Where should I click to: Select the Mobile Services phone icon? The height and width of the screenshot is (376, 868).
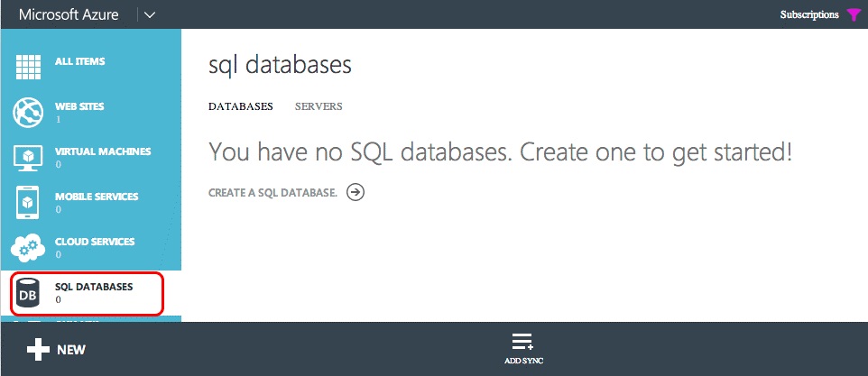pos(28,203)
